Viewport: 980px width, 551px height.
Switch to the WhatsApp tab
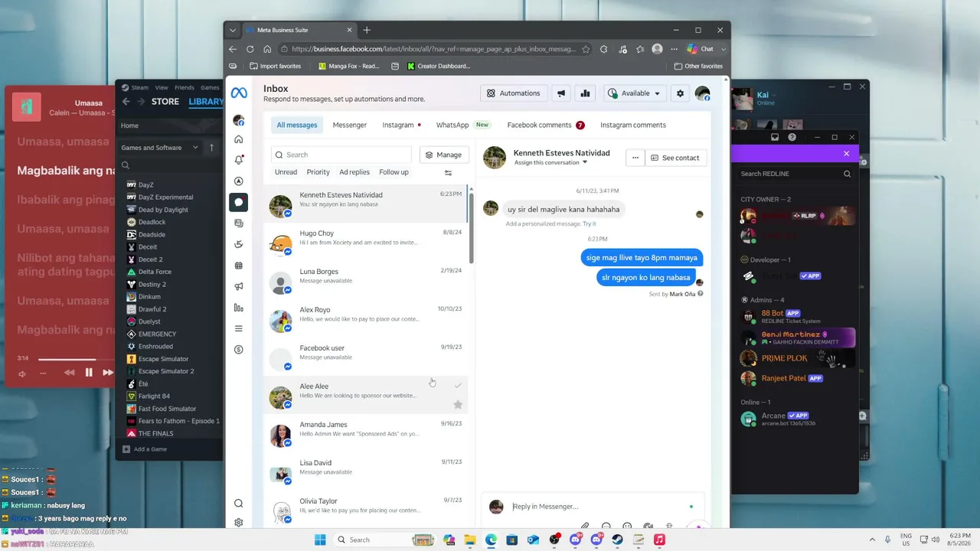click(x=462, y=125)
